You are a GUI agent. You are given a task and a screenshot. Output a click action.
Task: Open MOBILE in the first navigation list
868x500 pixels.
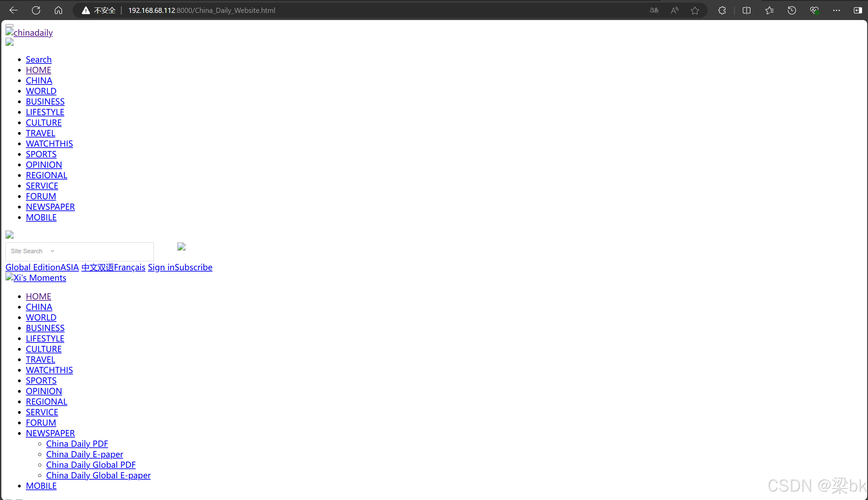(41, 217)
